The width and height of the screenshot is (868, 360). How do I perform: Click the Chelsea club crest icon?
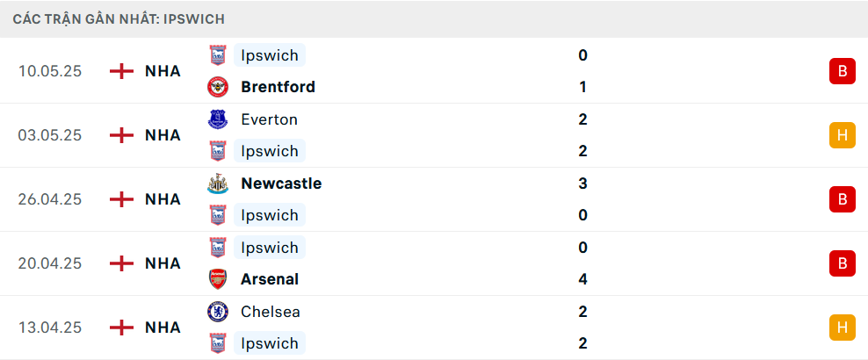(218, 312)
